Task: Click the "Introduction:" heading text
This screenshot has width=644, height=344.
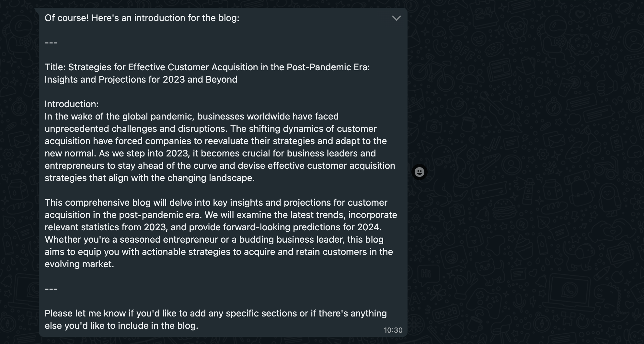Action: pyautogui.click(x=72, y=104)
